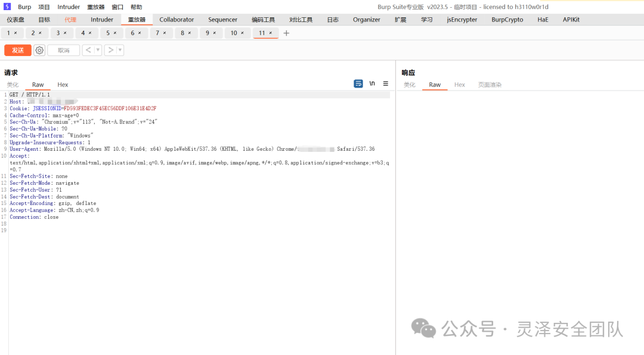Switch to the 仪表盘 tab
The width and height of the screenshot is (644, 355).
[16, 20]
